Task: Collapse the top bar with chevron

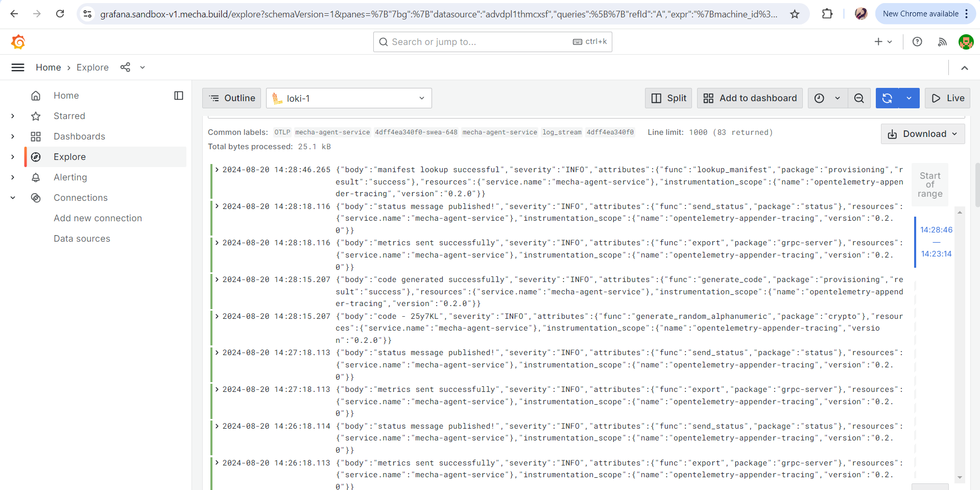Action: pyautogui.click(x=964, y=68)
